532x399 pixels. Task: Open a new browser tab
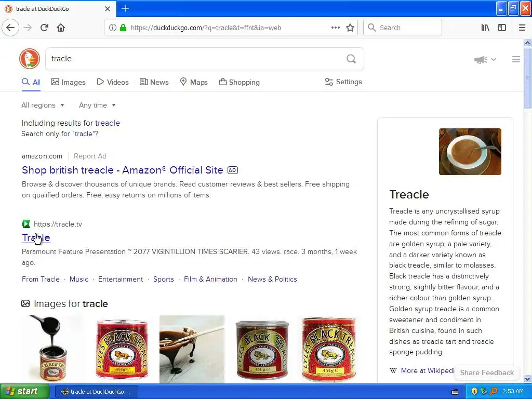pyautogui.click(x=125, y=8)
